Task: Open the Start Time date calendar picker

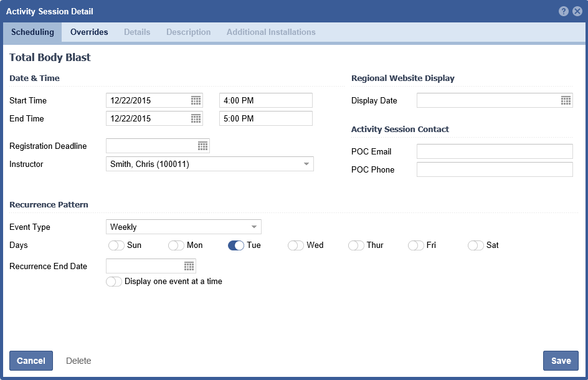Action: coord(196,100)
